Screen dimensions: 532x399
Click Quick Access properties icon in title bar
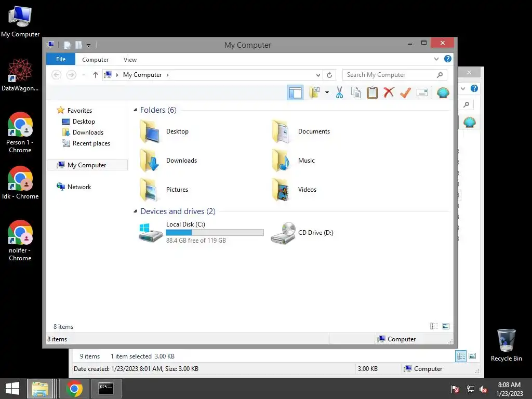click(x=68, y=45)
